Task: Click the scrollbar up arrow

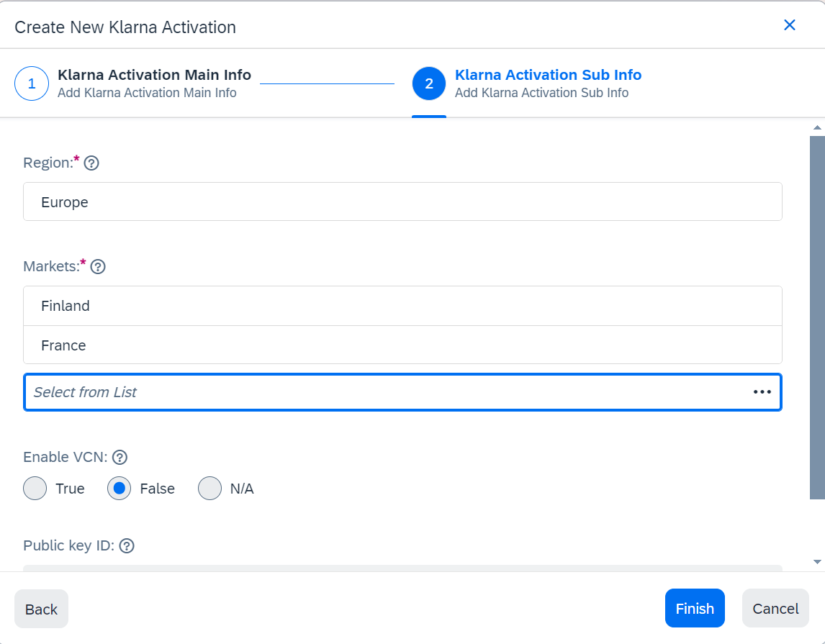Action: 817,128
